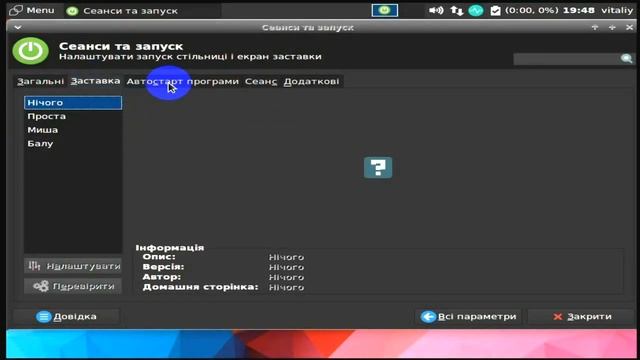
Task: Open Довідка help
Action: [x=67, y=316]
